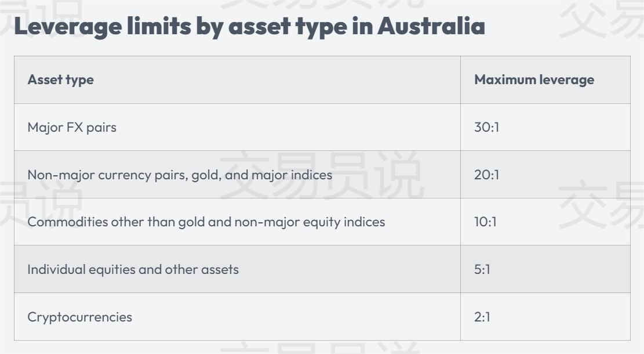Select the non-major currency pairs, gold row
This screenshot has height=354, width=644.
tap(322, 174)
